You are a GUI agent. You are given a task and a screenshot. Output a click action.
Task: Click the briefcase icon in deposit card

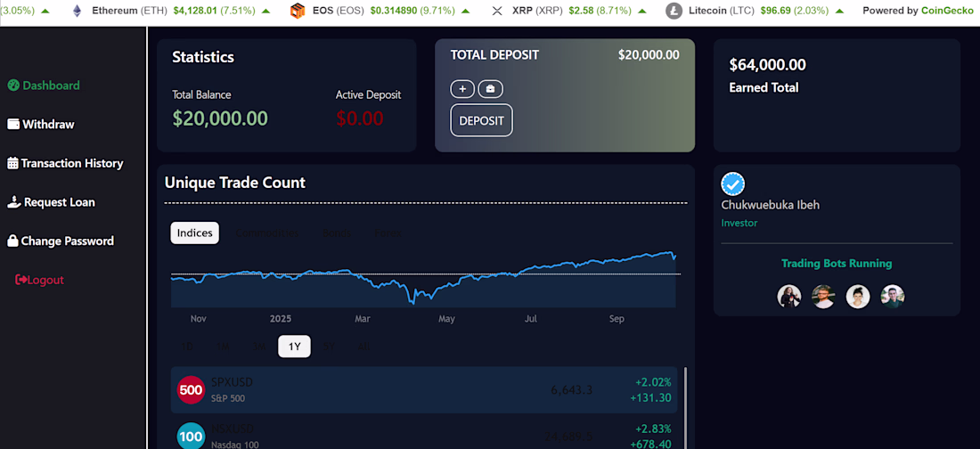pos(490,89)
